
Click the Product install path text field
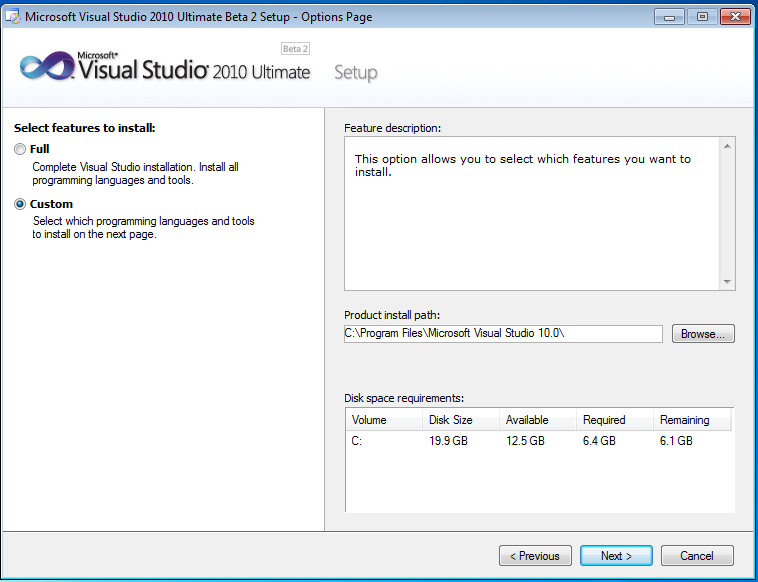tap(502, 334)
